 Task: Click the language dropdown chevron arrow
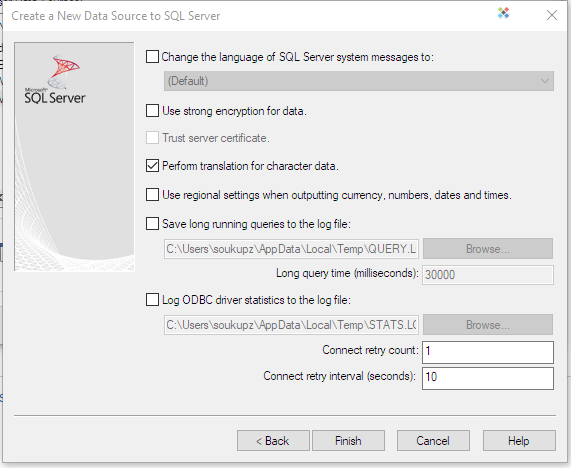point(544,81)
